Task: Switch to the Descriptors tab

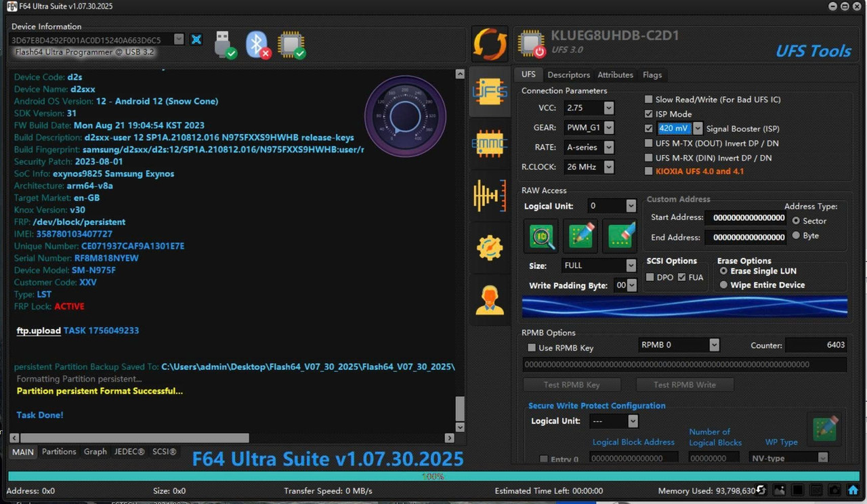Action: coord(568,75)
